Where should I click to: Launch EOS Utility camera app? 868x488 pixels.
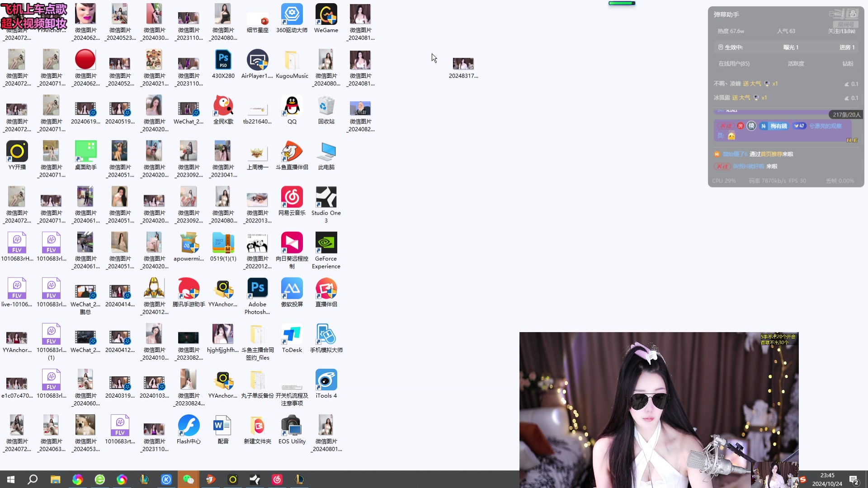click(292, 429)
